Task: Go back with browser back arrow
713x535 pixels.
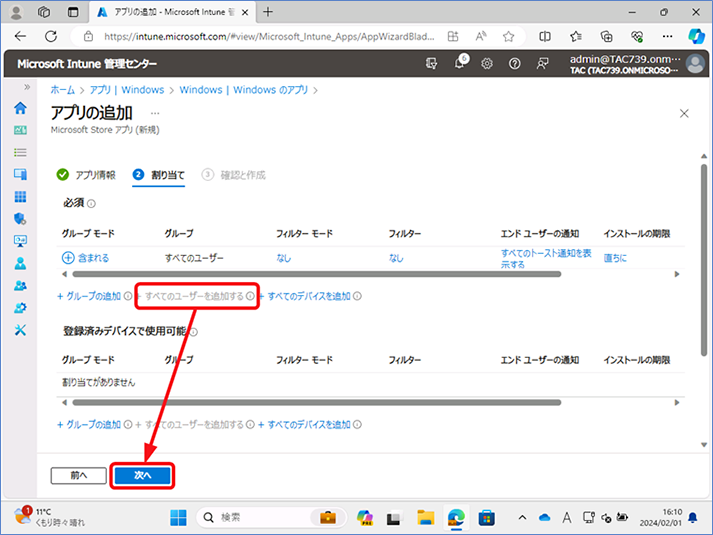Action: [20, 36]
